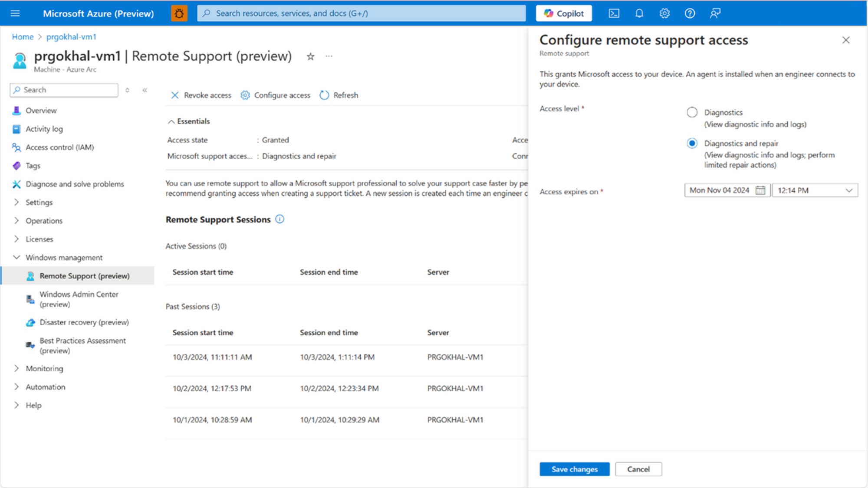The image size is (868, 488).
Task: Click the sidebar Search field
Action: point(64,90)
